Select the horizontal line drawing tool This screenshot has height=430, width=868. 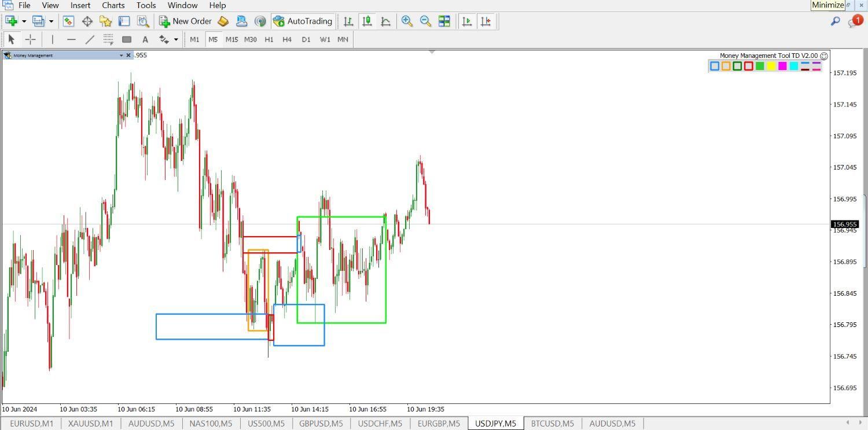[71, 39]
